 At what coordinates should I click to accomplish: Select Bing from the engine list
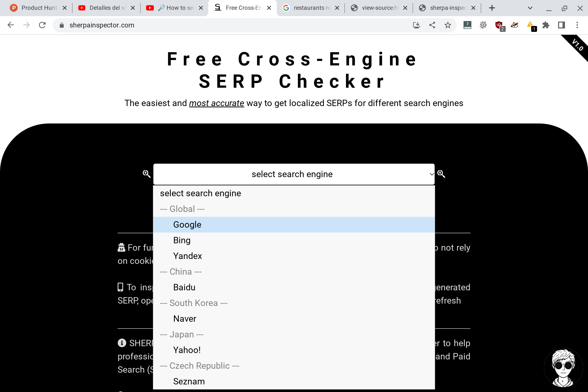click(x=294, y=240)
